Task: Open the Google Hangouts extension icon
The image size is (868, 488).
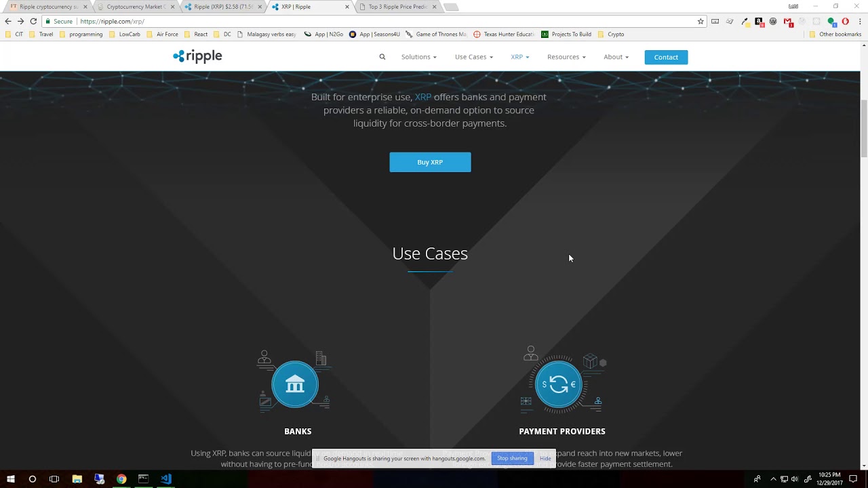Action: point(831,22)
